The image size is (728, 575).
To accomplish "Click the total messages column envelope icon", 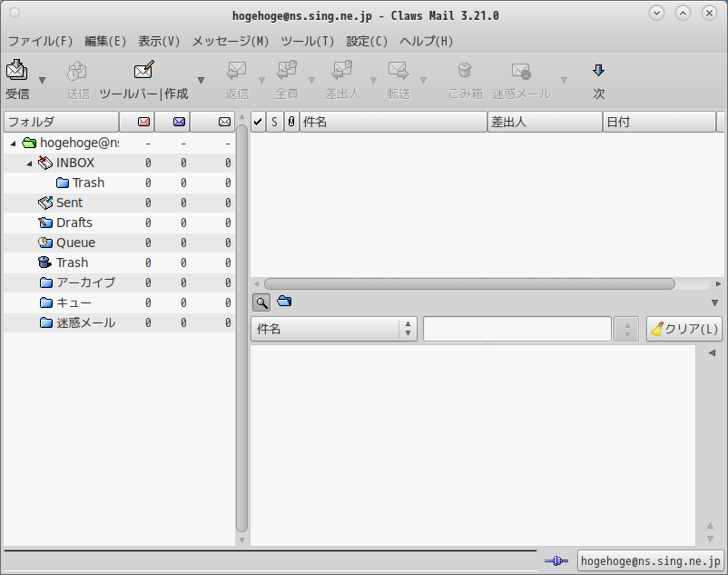I will (x=225, y=122).
